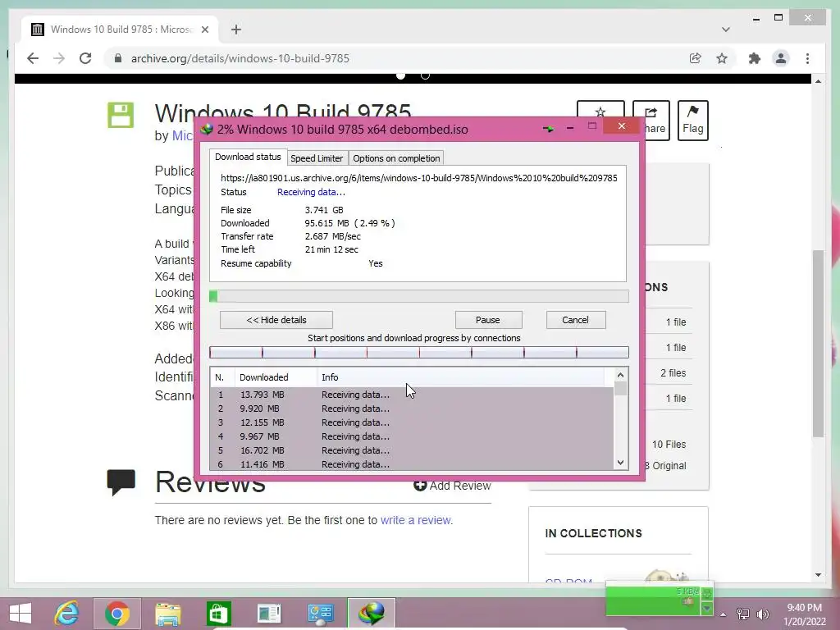Click the network tray icon
Screen dimensions: 840x630
[743, 614]
